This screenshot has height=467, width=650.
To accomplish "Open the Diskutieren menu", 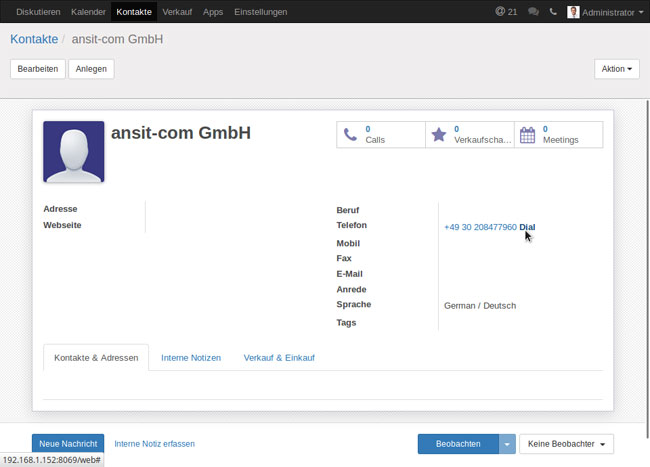I will pyautogui.click(x=38, y=12).
